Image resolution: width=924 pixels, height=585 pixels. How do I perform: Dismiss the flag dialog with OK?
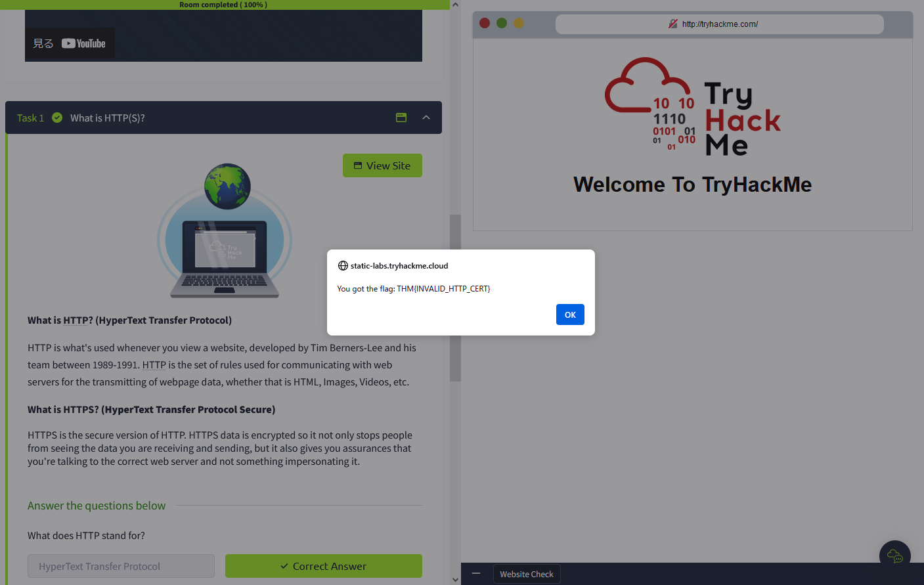point(569,314)
